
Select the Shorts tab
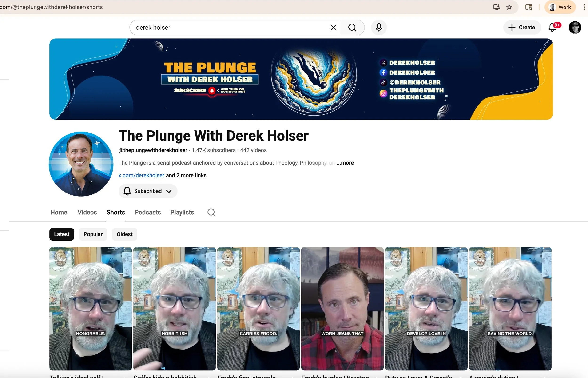tap(116, 212)
